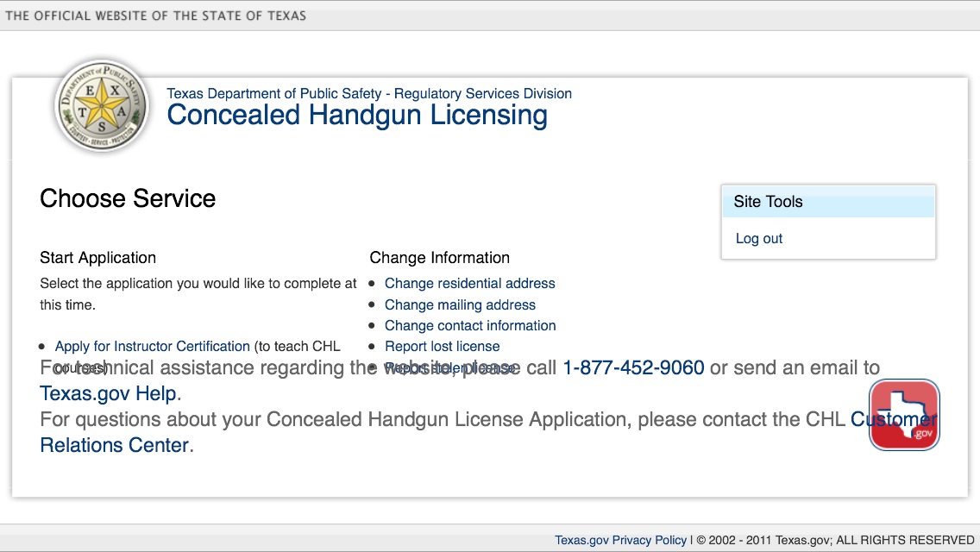Image resolution: width=980 pixels, height=552 pixels.
Task: Open Change contact information
Action: coord(469,326)
